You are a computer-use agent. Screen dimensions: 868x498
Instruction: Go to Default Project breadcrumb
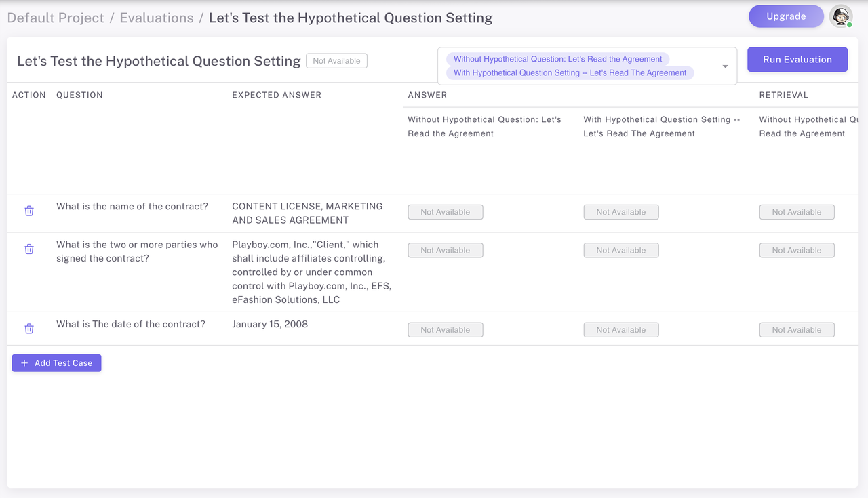click(x=56, y=18)
